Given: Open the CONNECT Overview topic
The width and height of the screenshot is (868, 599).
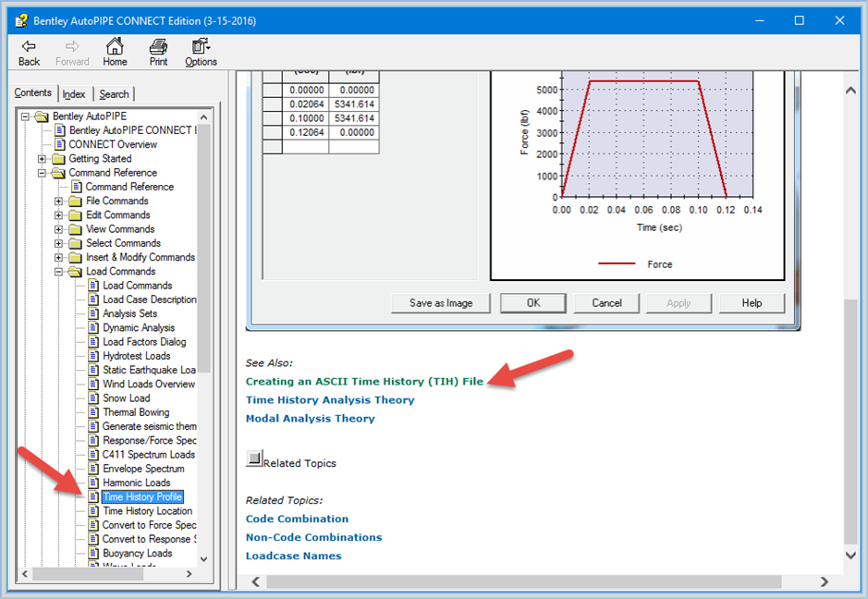Looking at the screenshot, I should pyautogui.click(x=113, y=144).
